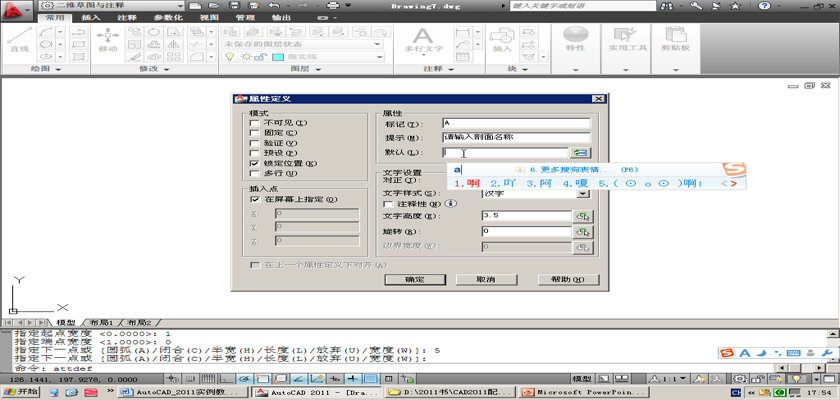The image size is (840, 400).
Task: Open the AutoCAD application menu logo
Action: pos(18,9)
